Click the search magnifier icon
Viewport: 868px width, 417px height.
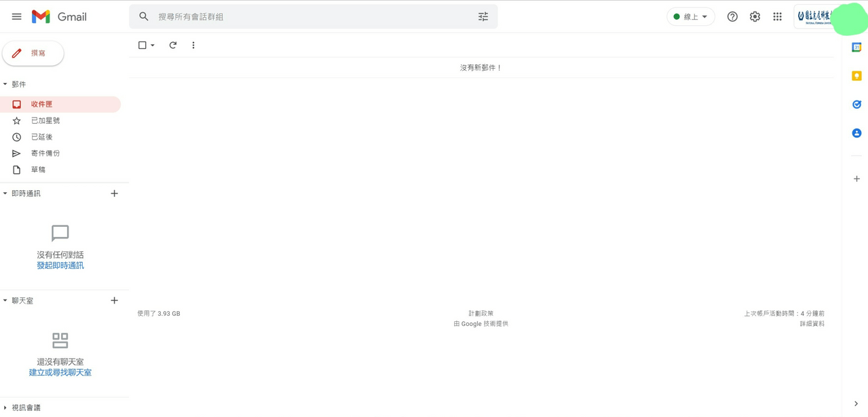tap(144, 16)
